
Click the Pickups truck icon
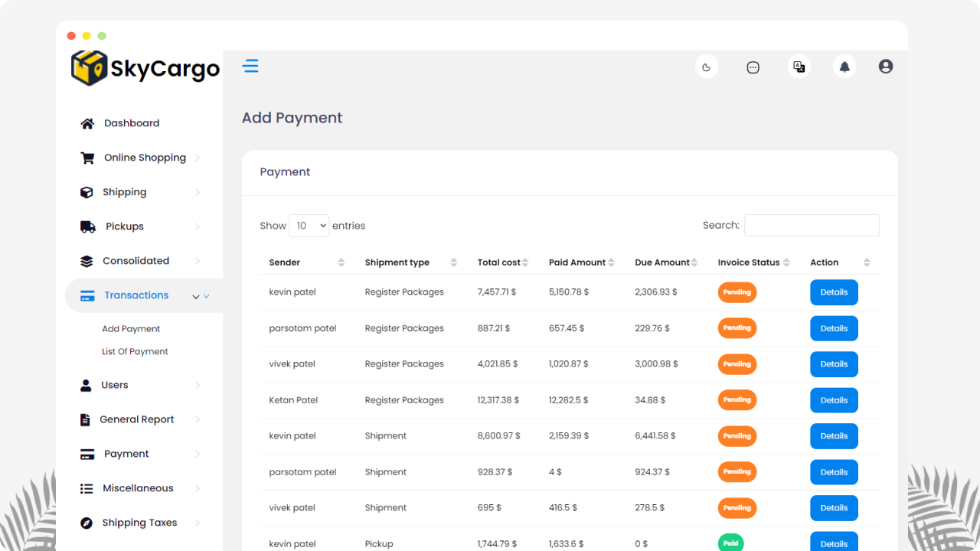[x=88, y=227]
